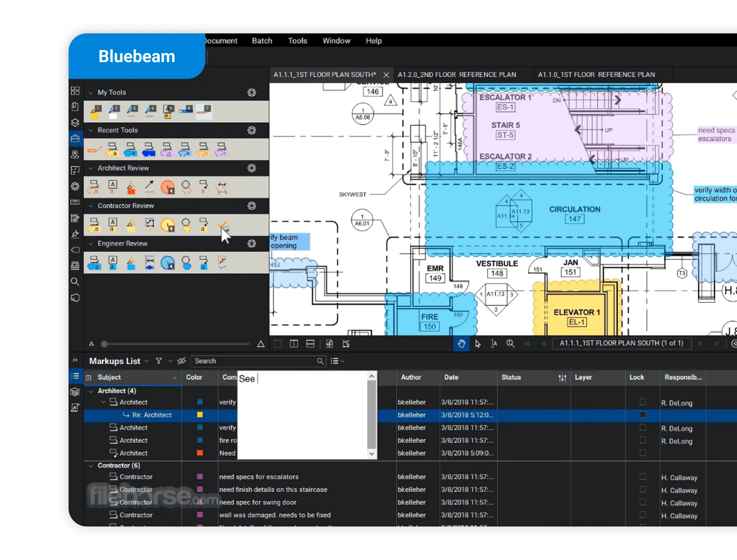The width and height of the screenshot is (737, 560).
Task: Open the Help menu
Action: click(374, 41)
